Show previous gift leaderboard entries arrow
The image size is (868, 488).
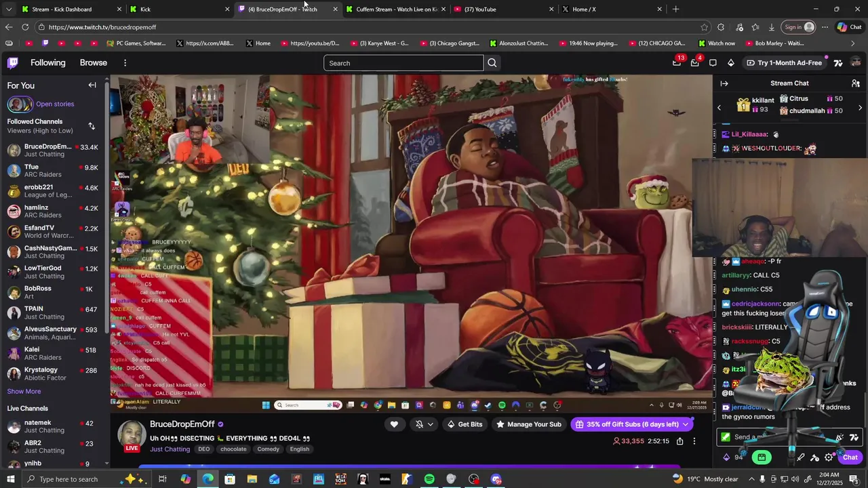719,108
